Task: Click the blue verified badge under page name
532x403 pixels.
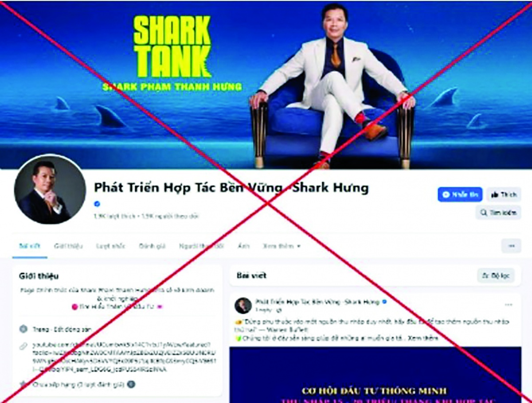Action: coord(97,204)
